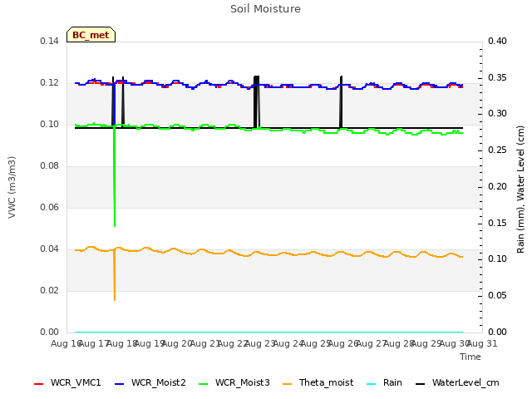This screenshot has height=399, width=532.
Task: Click the 0.15 right axis tick label
Action: pos(497,224)
